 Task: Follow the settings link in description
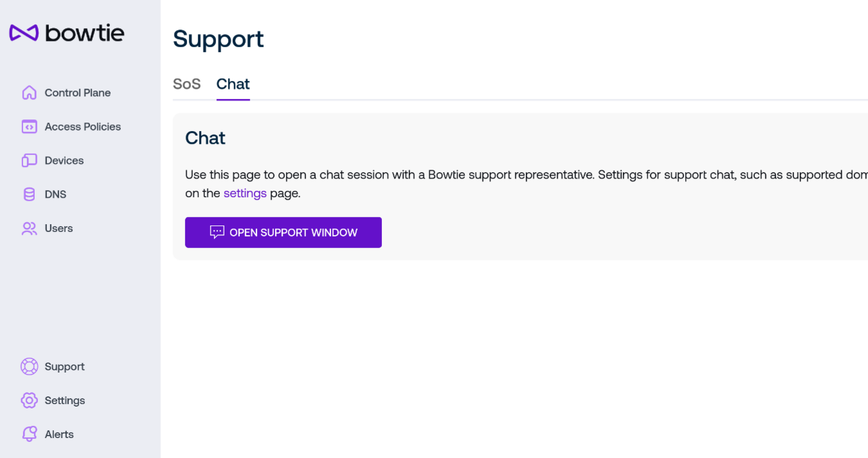(245, 193)
